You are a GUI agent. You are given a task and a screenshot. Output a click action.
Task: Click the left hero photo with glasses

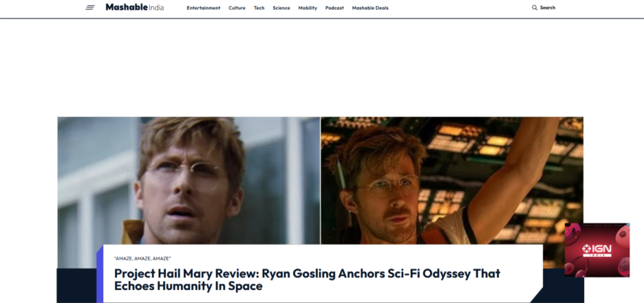coord(189,181)
